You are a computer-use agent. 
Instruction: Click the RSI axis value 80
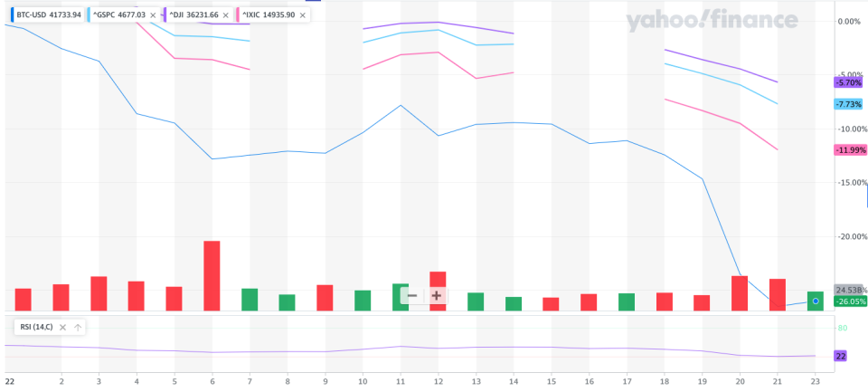pos(842,329)
